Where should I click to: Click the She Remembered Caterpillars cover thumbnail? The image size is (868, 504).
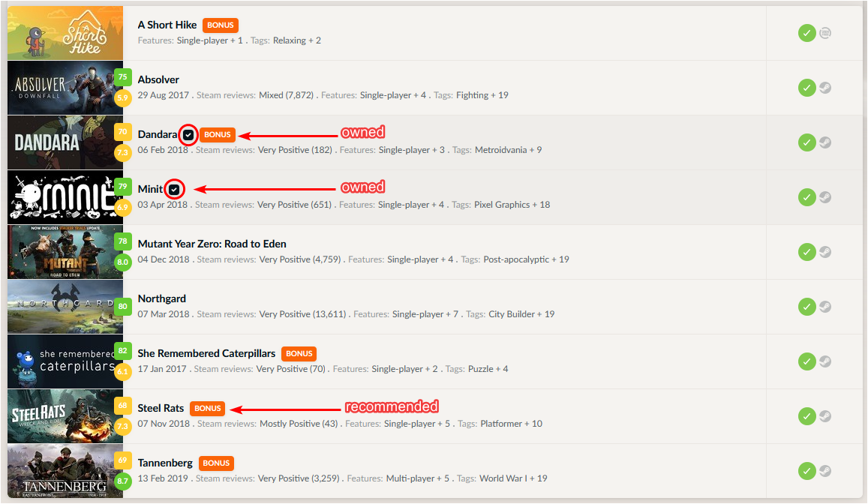coord(65,361)
